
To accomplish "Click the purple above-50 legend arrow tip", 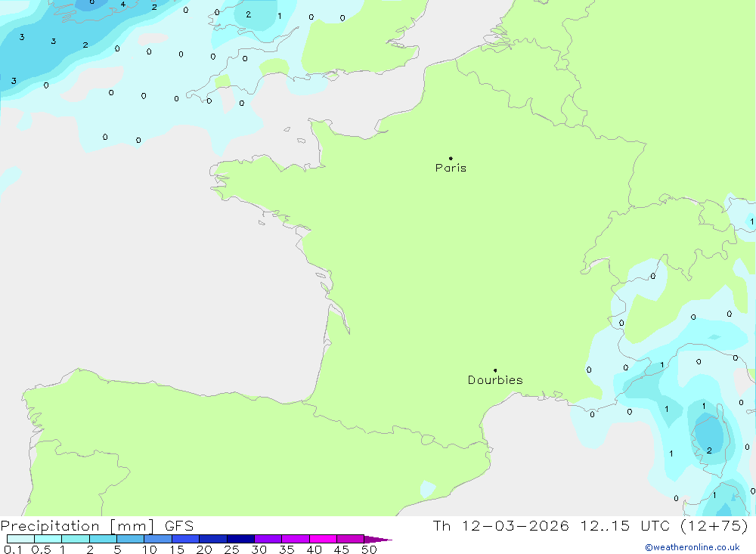I will [x=378, y=539].
